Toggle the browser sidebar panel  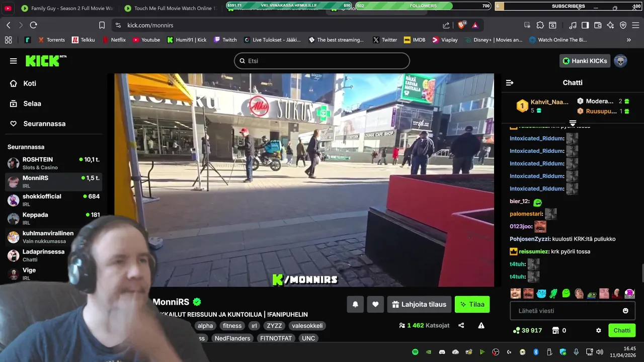(585, 25)
